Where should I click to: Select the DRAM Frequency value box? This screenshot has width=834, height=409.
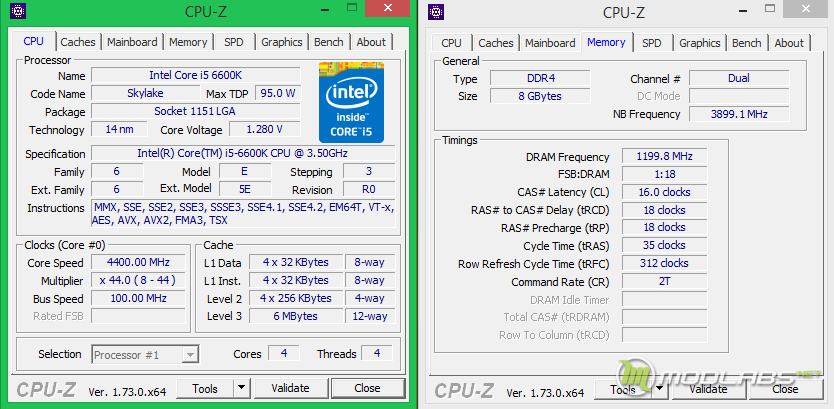[664, 157]
